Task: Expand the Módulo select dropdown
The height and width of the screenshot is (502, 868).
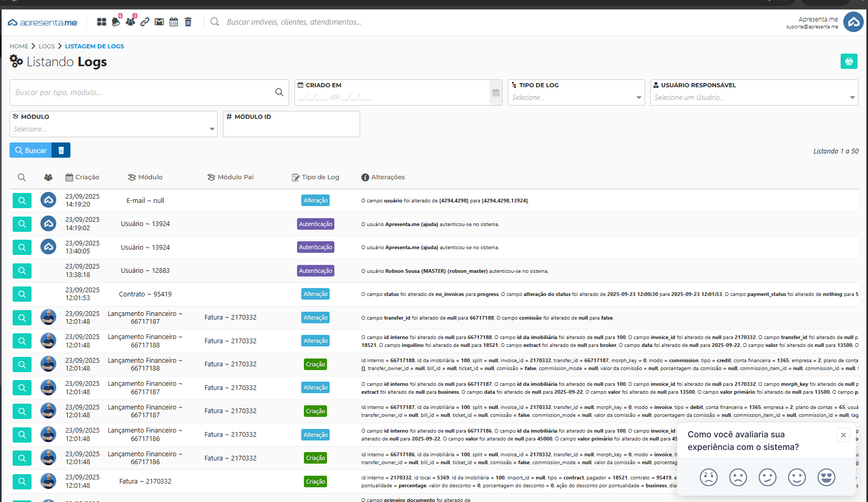Action: pos(114,129)
